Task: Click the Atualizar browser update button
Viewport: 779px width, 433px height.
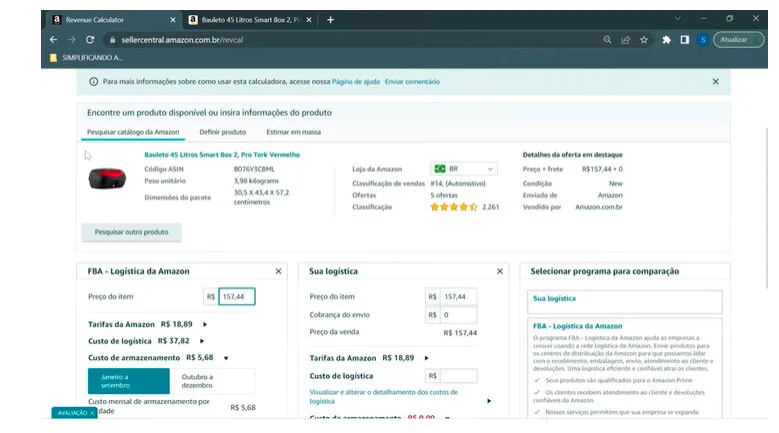Action: click(x=738, y=40)
